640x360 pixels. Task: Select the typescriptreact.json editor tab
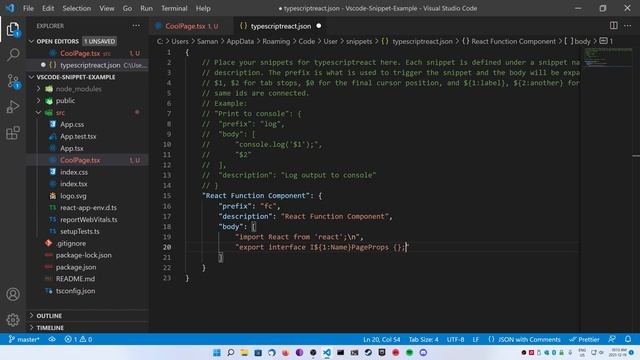coord(280,26)
